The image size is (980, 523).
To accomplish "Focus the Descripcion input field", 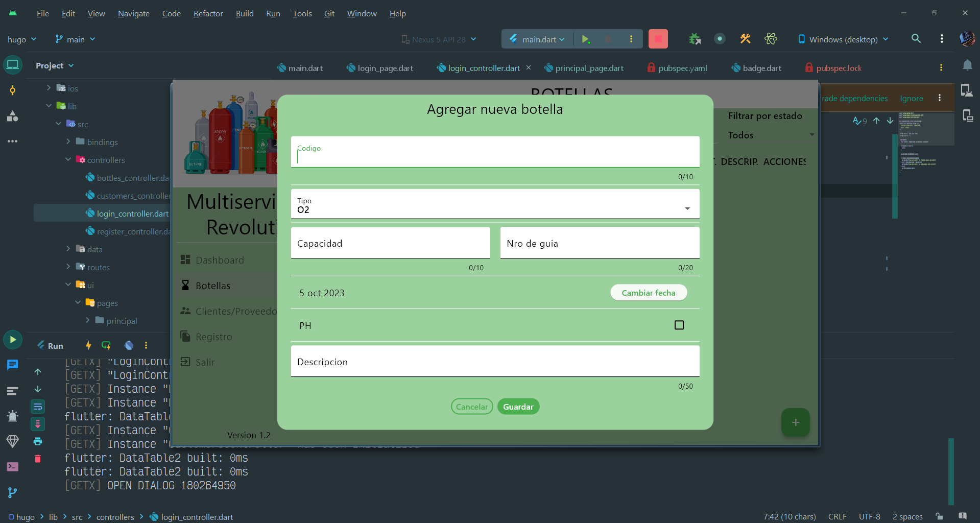I will 495,362.
